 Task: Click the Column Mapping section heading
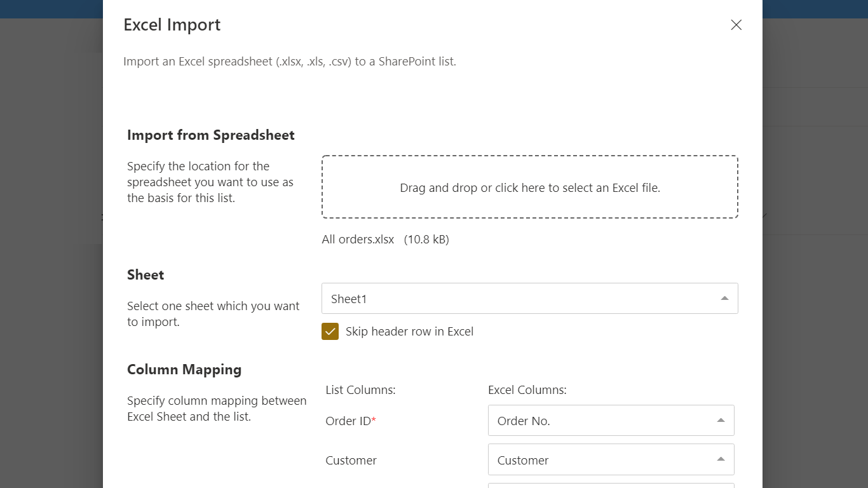pyautogui.click(x=184, y=370)
